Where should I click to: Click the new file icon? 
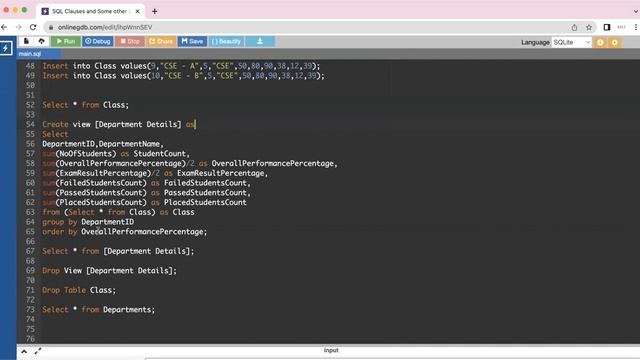point(26,41)
